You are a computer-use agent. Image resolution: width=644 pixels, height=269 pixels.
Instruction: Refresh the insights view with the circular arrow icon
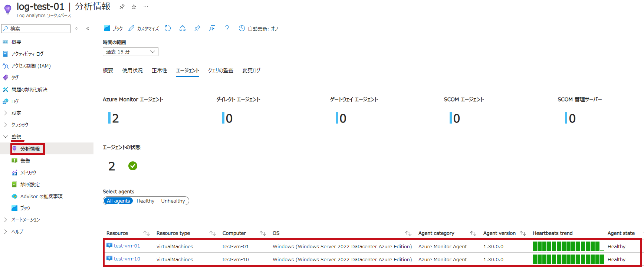[x=168, y=28]
